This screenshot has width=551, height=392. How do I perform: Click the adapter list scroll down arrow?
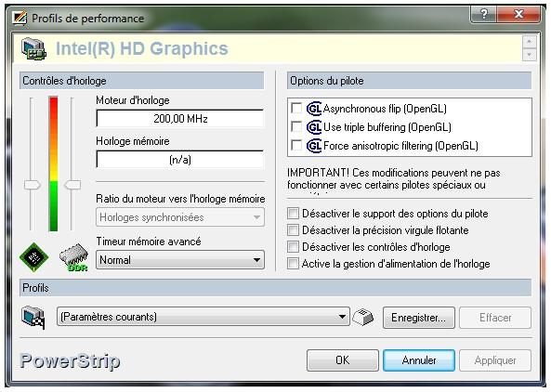click(x=530, y=55)
